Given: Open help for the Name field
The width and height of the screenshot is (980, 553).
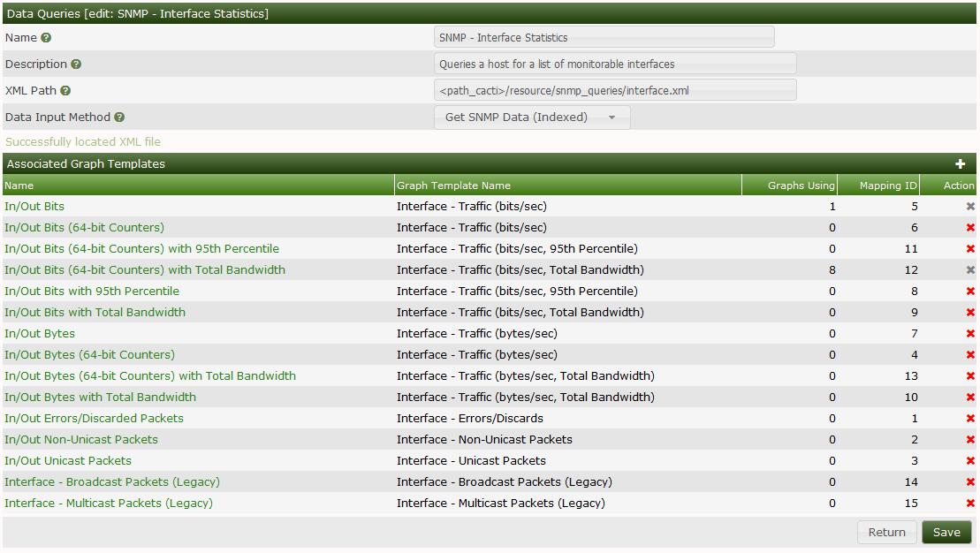Looking at the screenshot, I should click(x=45, y=38).
